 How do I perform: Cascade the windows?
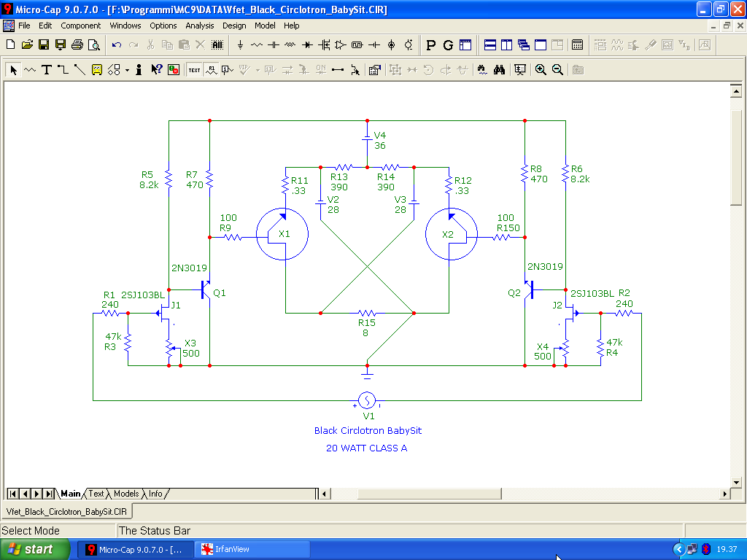[x=524, y=44]
